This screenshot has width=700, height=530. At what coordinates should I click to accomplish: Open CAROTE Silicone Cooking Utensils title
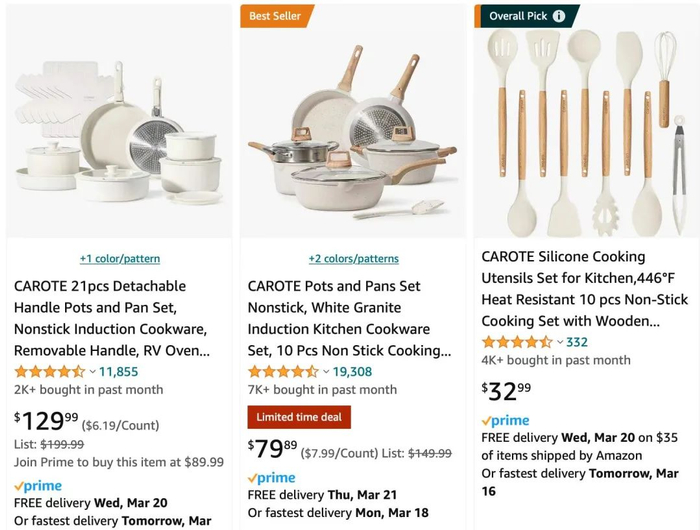pyautogui.click(x=584, y=288)
